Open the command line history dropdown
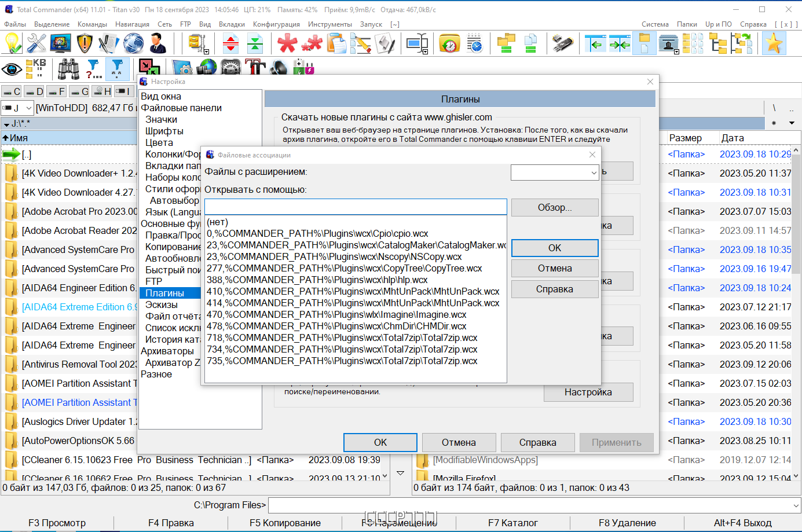The height and width of the screenshot is (532, 802). coord(796,505)
